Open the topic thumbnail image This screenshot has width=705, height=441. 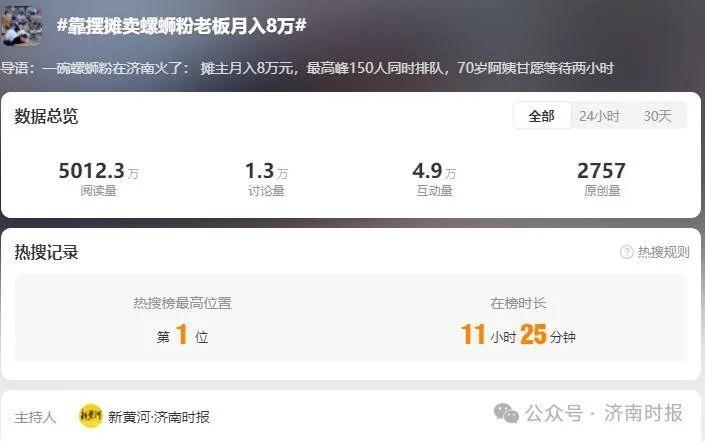[x=21, y=25]
